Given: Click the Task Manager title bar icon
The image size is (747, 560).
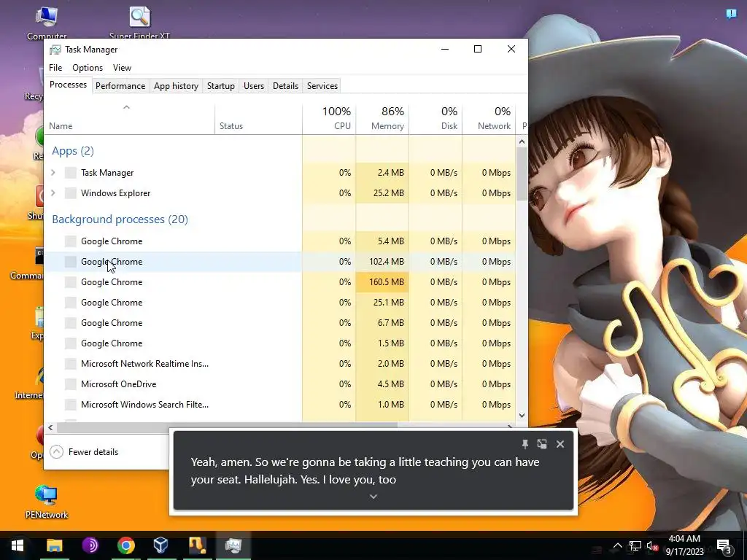Looking at the screenshot, I should point(55,50).
